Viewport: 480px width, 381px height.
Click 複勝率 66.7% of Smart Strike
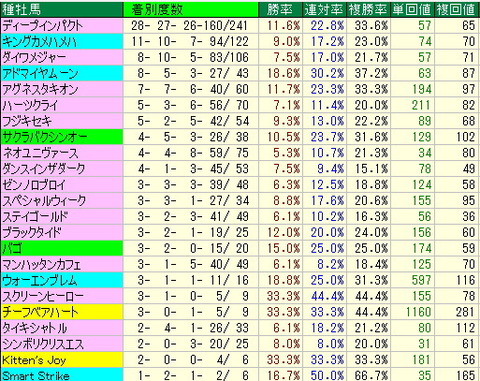371,376
